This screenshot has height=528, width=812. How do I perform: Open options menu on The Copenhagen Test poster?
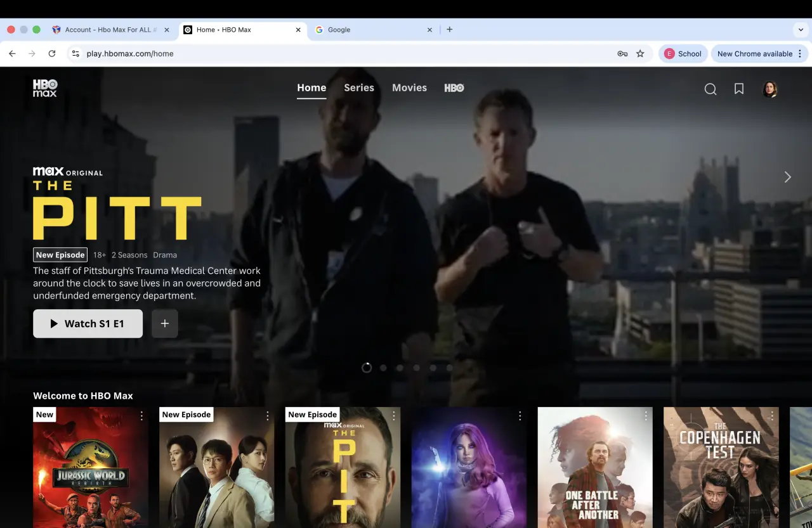click(772, 416)
